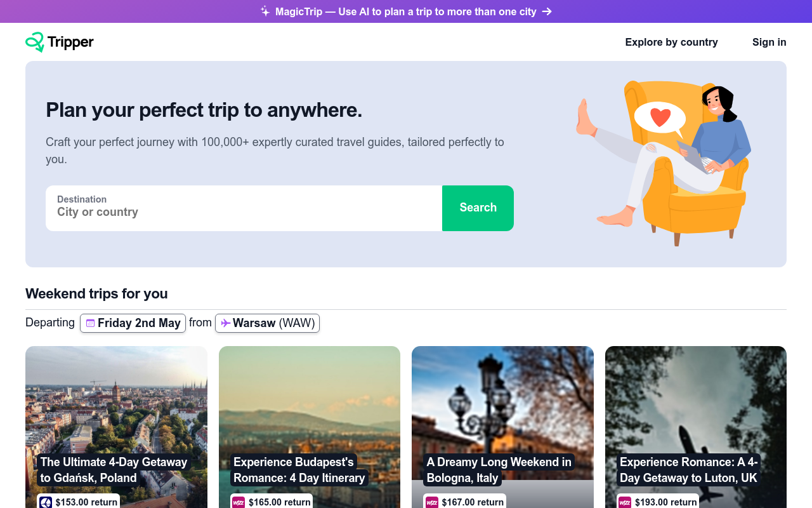Click the Wizz Air logo on Bologna card
The height and width of the screenshot is (508, 812).
coord(432,502)
